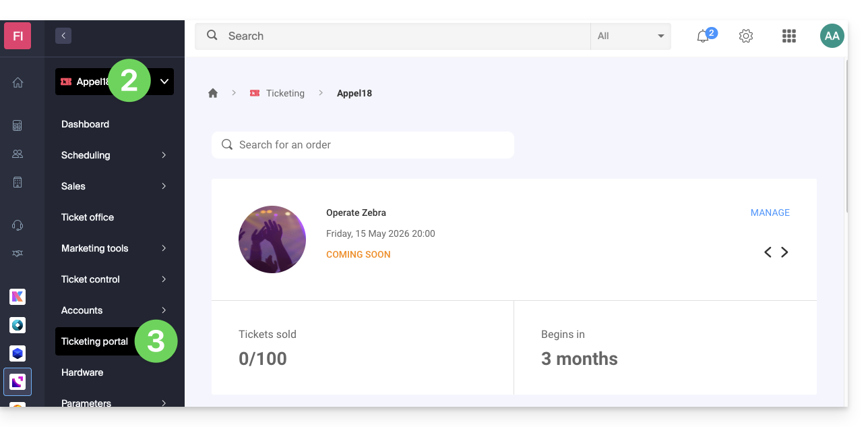868x427 pixels.
Task: Select Ticket office in sidebar
Action: [x=88, y=217]
